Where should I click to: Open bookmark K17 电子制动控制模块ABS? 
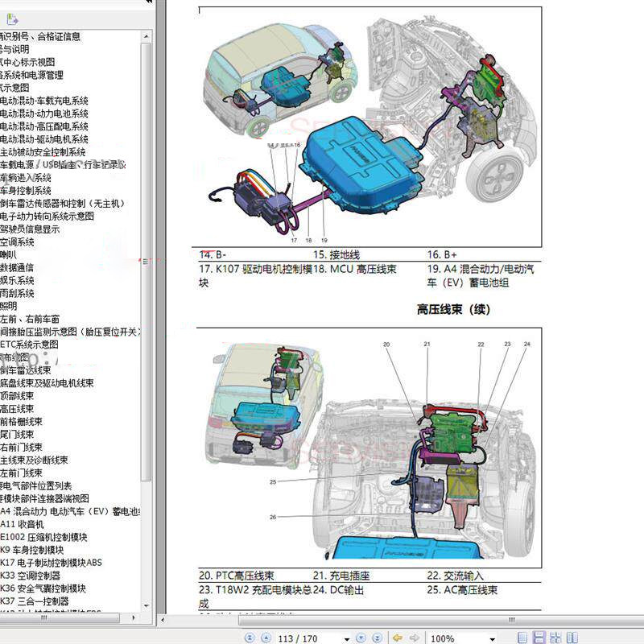(51, 563)
